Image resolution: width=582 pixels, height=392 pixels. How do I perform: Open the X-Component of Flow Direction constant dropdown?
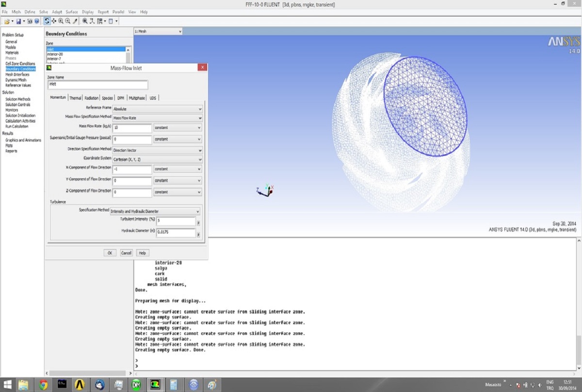click(178, 169)
